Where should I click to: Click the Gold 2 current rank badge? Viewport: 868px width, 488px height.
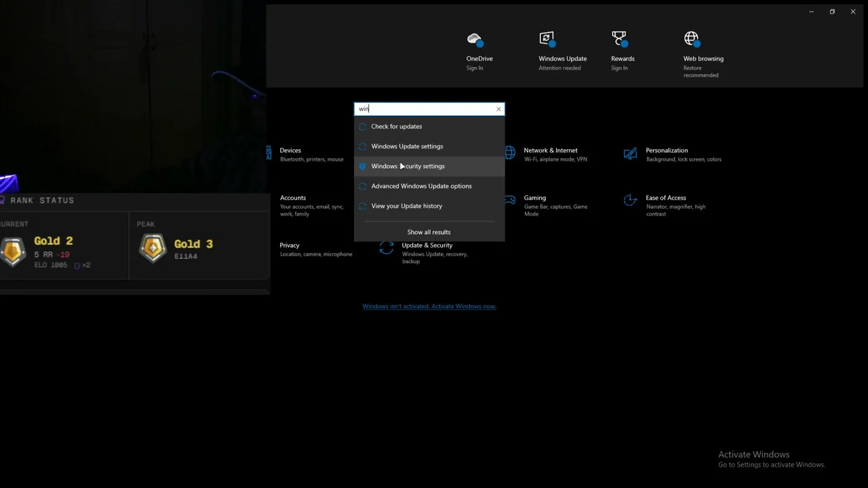[x=13, y=251]
